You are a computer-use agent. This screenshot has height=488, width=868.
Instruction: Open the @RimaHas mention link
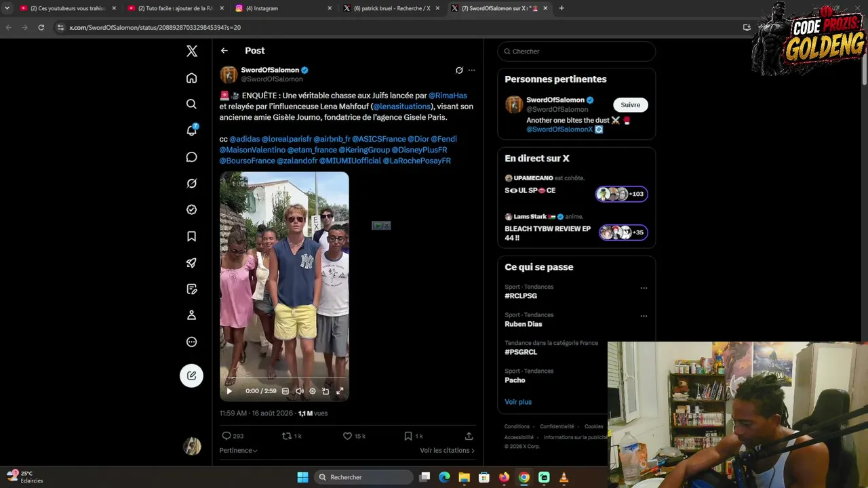click(x=448, y=96)
